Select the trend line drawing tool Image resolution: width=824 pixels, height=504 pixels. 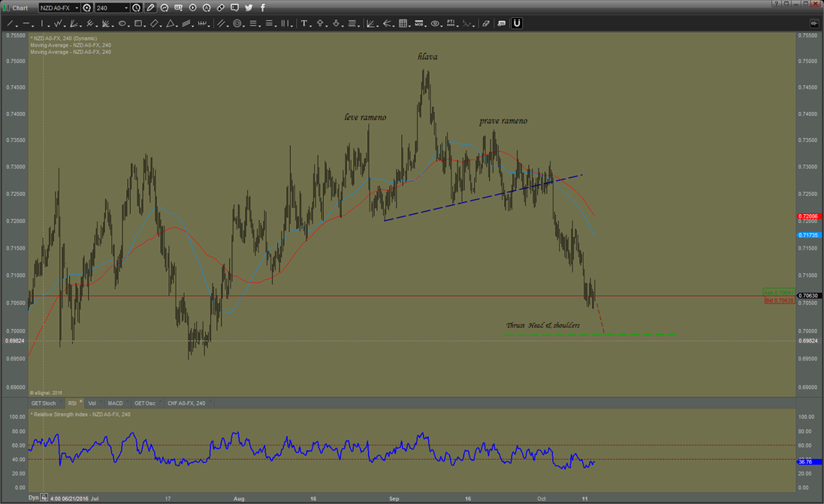(x=10, y=23)
